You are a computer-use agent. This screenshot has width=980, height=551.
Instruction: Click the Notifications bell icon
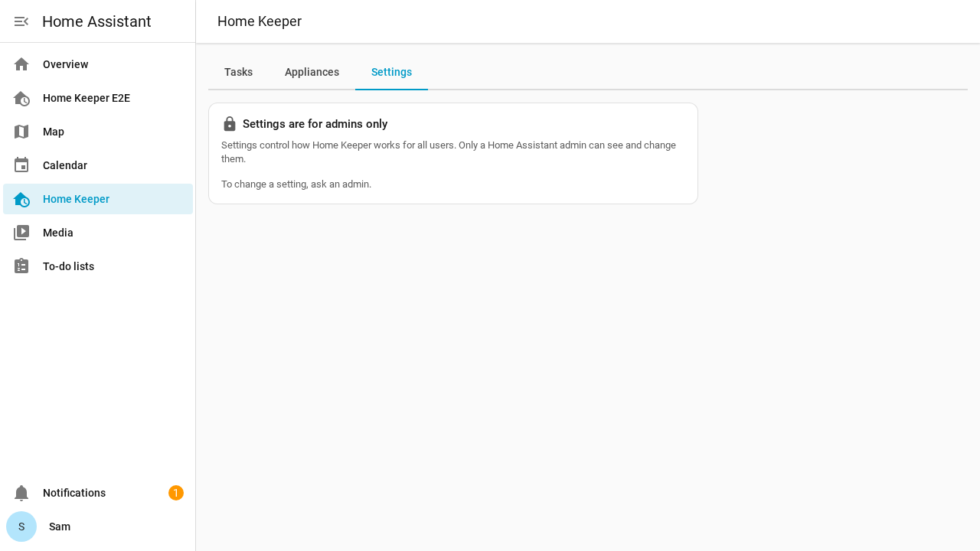21,493
